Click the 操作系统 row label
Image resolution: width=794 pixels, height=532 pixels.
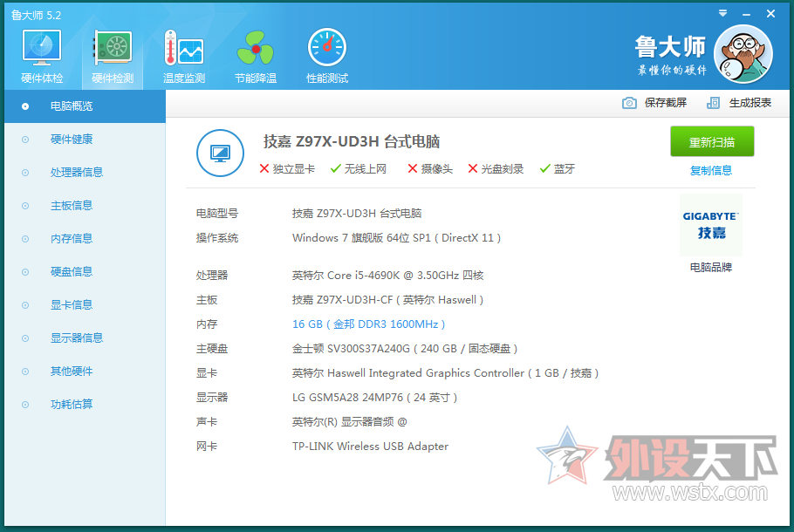(x=216, y=238)
